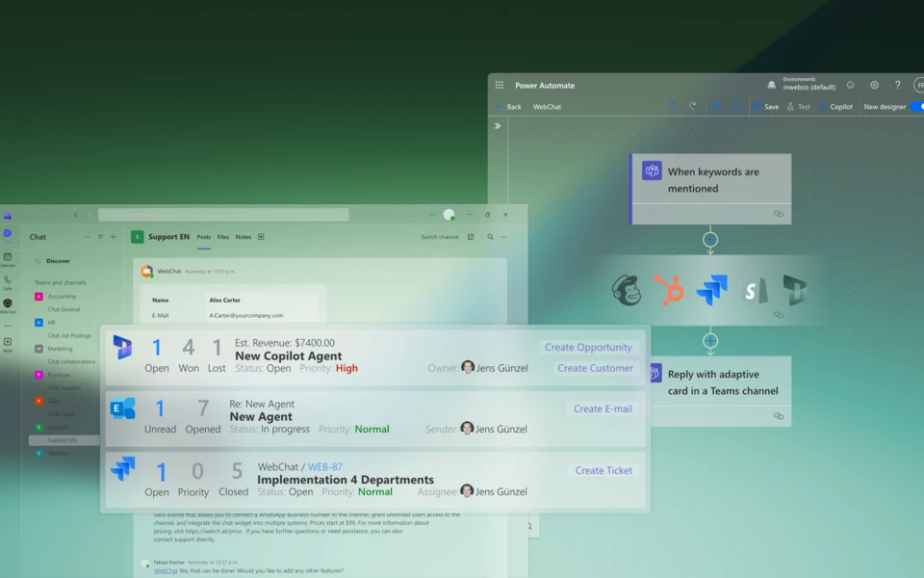Screen dimensions: 924x578
Task: Add a step below the keywords trigger
Action: click(710, 240)
